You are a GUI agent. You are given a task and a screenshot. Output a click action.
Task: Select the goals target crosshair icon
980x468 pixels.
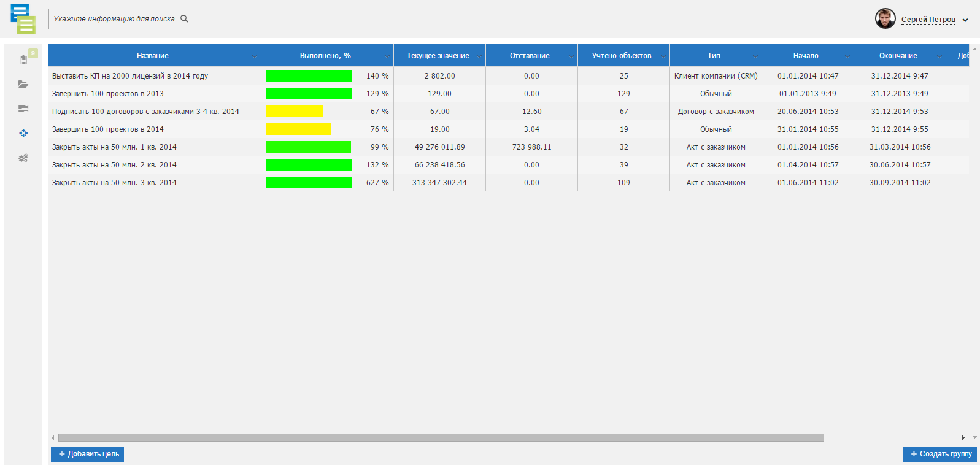[23, 133]
